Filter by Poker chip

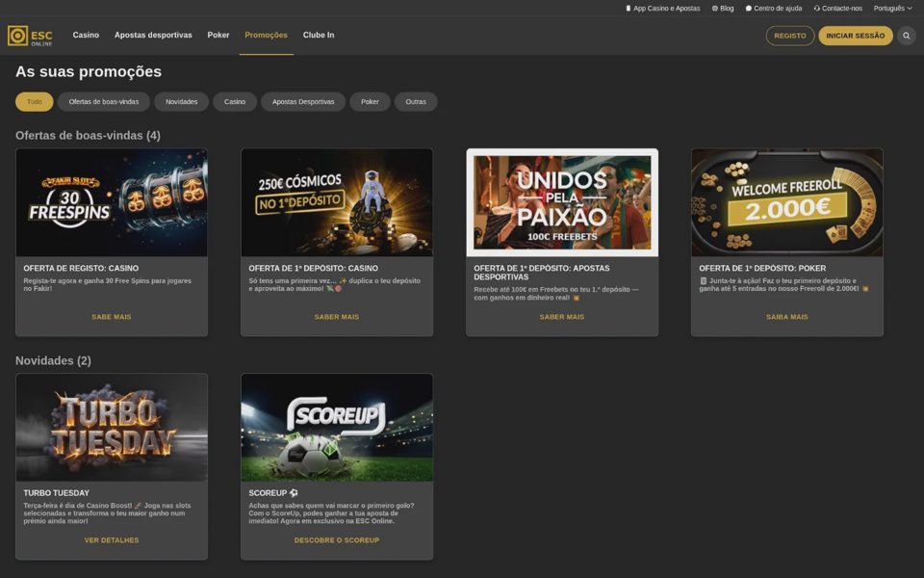[x=370, y=101]
